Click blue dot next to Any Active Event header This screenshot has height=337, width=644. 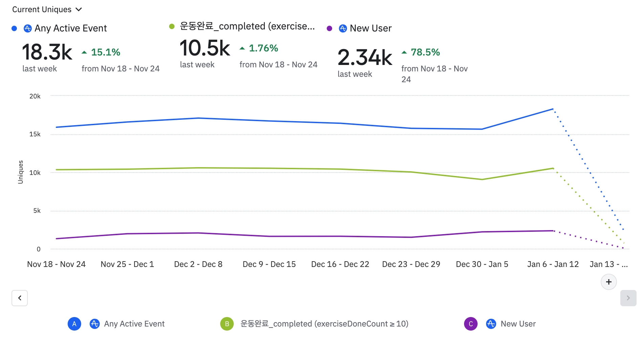[14, 28]
